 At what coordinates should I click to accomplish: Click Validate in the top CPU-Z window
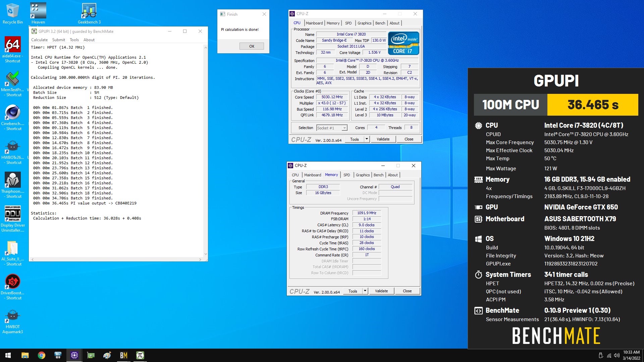383,139
